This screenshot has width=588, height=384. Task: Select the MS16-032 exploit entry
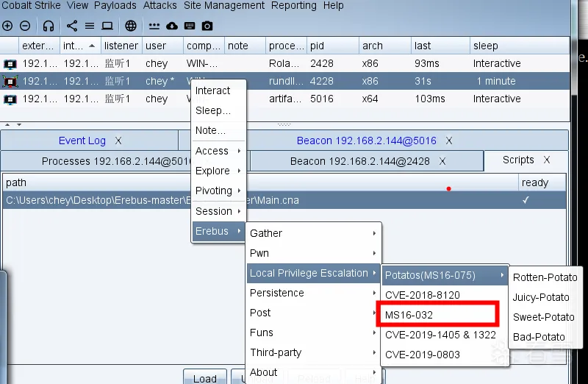coord(445,315)
